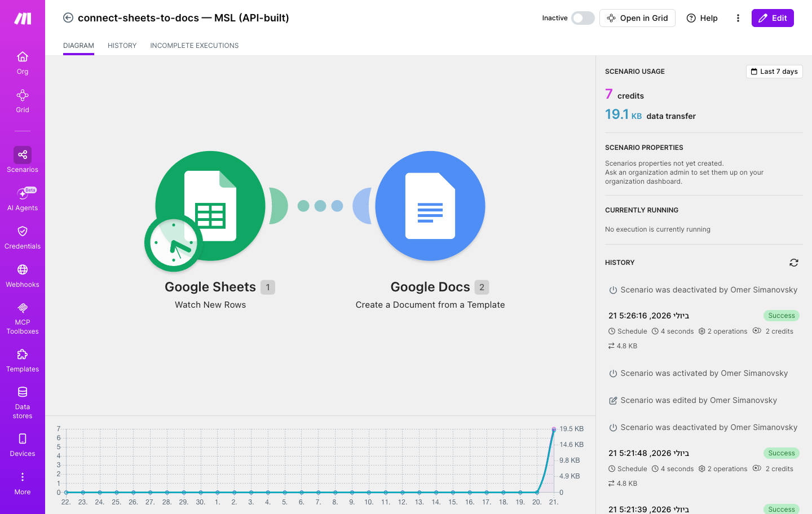Switch to the HISTORY tab
Viewport: 812px width, 514px height.
tap(122, 46)
